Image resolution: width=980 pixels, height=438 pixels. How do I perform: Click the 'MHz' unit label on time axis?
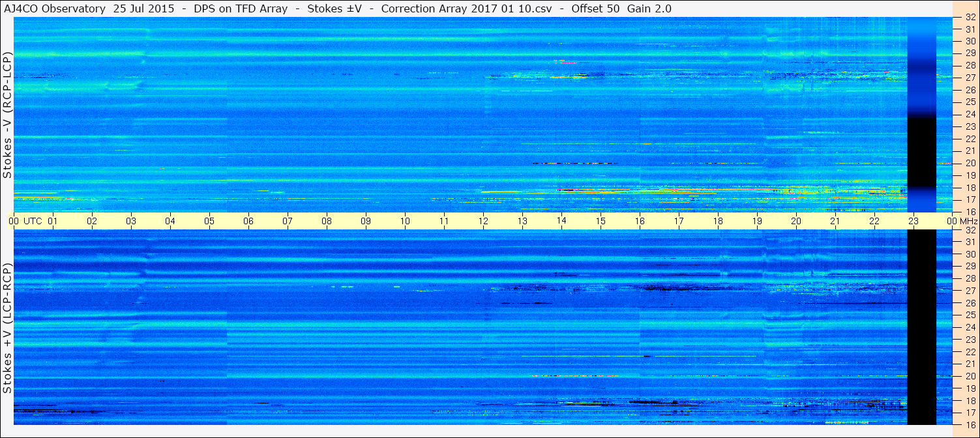click(x=968, y=221)
